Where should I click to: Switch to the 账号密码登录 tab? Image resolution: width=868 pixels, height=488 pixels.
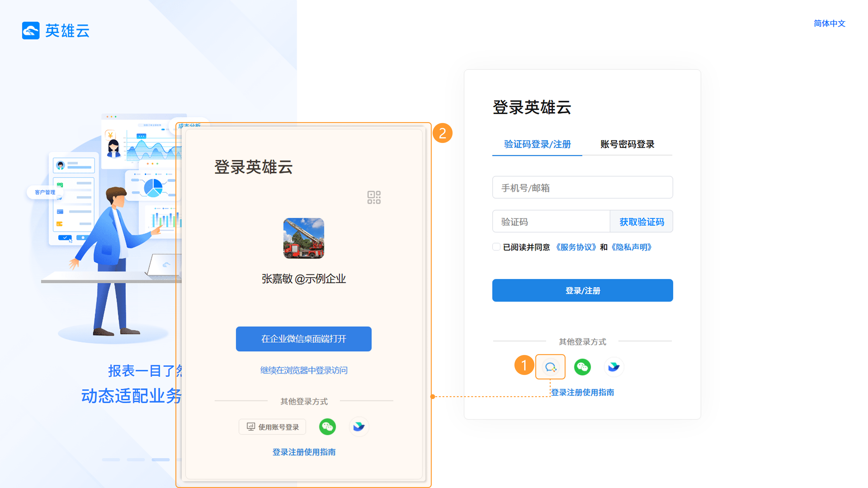[x=627, y=144]
